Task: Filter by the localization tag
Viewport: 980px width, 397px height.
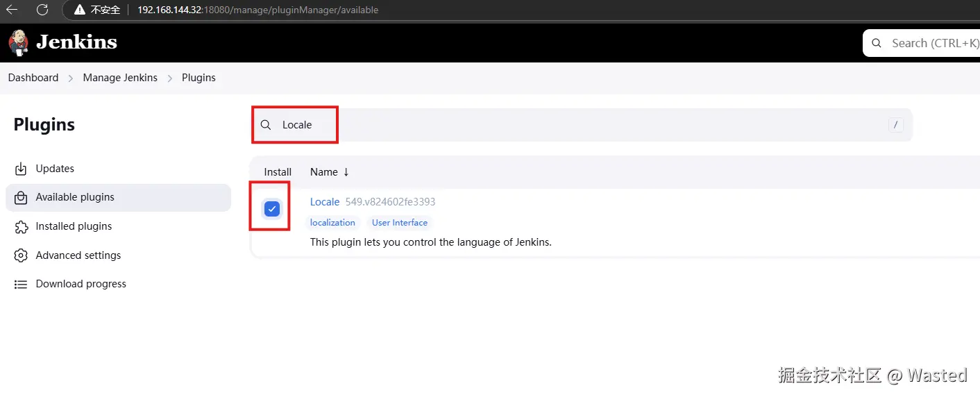Action: [332, 223]
